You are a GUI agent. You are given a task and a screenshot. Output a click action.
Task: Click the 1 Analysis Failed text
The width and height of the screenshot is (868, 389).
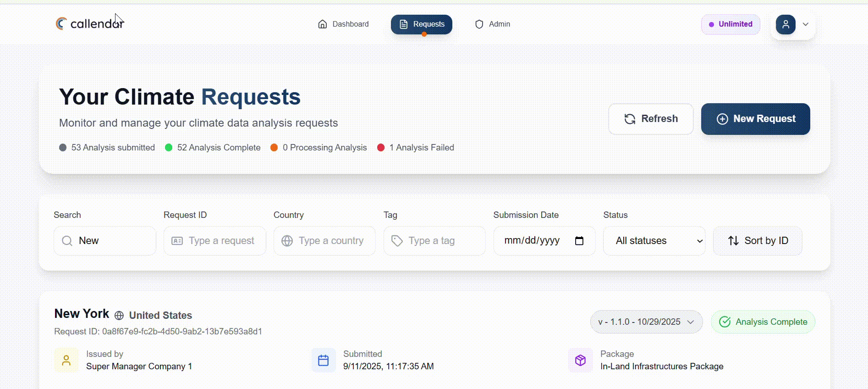(x=422, y=148)
